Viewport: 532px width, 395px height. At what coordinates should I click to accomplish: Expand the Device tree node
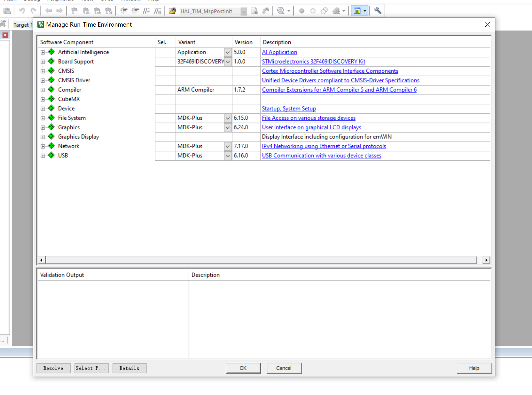tap(43, 109)
